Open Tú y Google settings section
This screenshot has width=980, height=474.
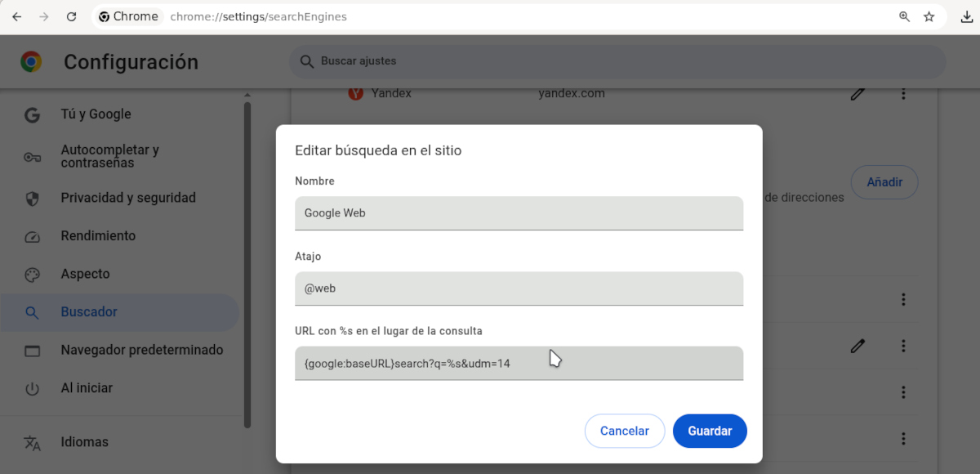96,114
